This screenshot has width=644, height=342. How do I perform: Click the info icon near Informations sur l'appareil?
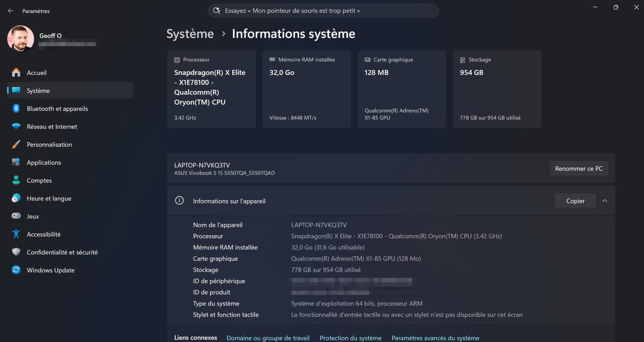179,200
